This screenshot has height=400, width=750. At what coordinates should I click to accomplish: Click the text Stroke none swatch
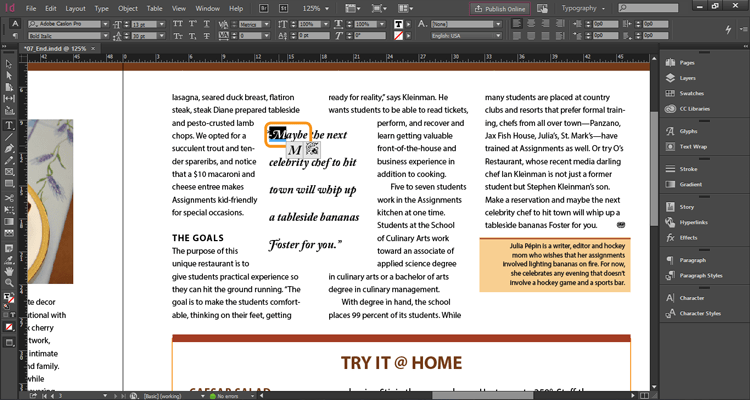click(398, 36)
